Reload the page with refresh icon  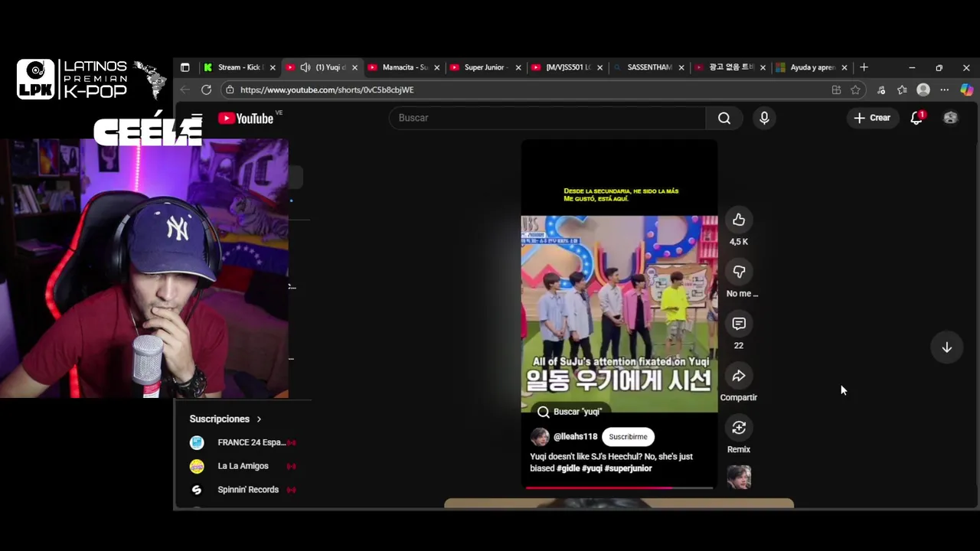[206, 90]
